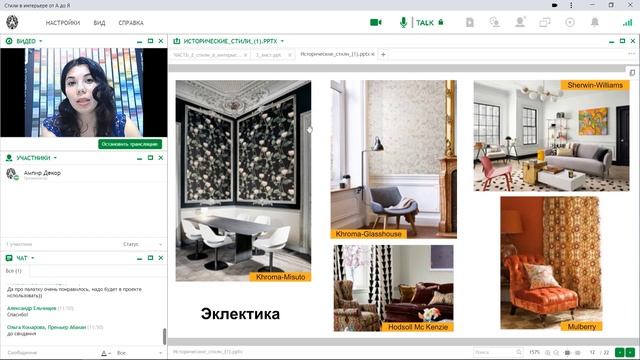Go to the next slide with right green button
This screenshot has height=360, width=640.
631,352
